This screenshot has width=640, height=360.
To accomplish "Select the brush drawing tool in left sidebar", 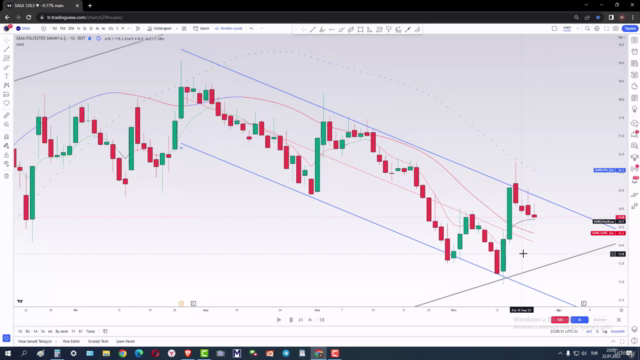I will point(7,67).
